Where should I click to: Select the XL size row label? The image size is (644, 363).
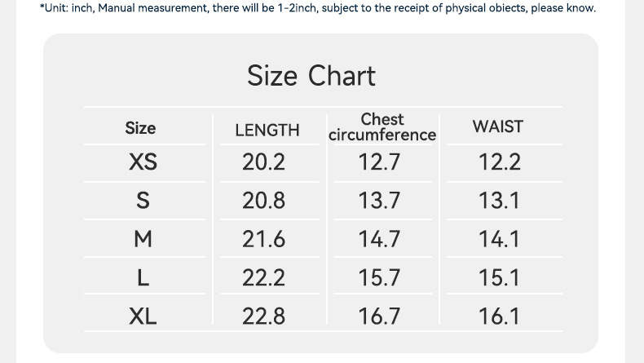coord(143,316)
